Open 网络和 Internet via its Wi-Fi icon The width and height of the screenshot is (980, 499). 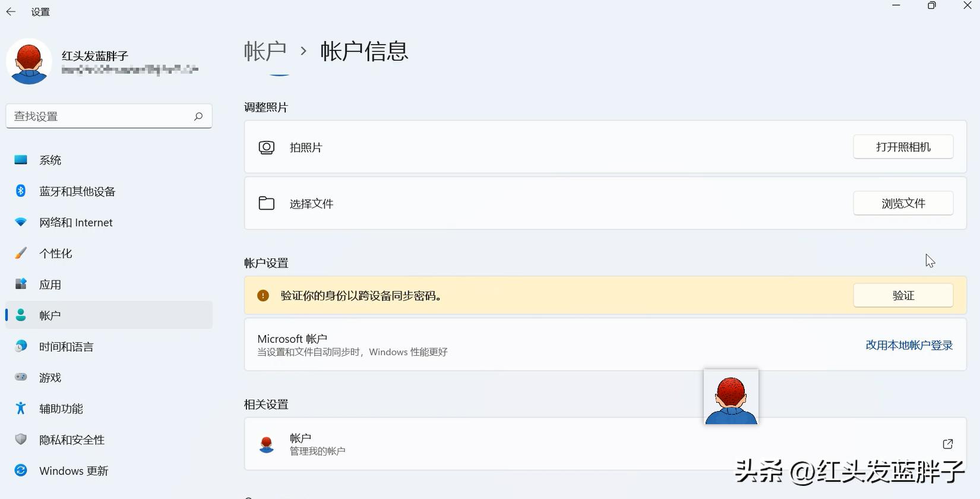click(x=21, y=222)
